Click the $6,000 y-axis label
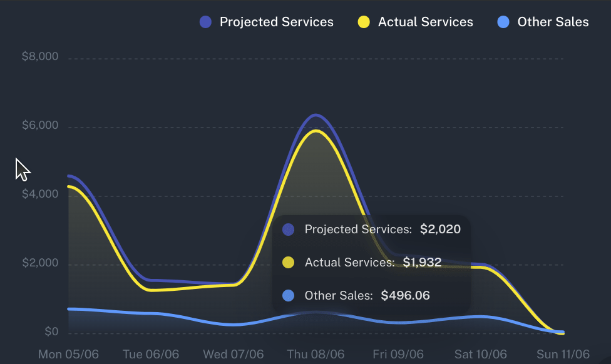 40,126
